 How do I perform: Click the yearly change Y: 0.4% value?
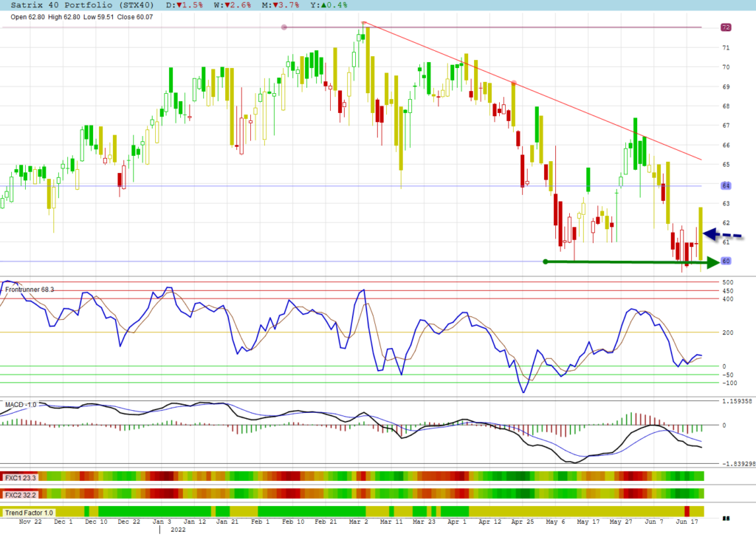[x=329, y=5]
